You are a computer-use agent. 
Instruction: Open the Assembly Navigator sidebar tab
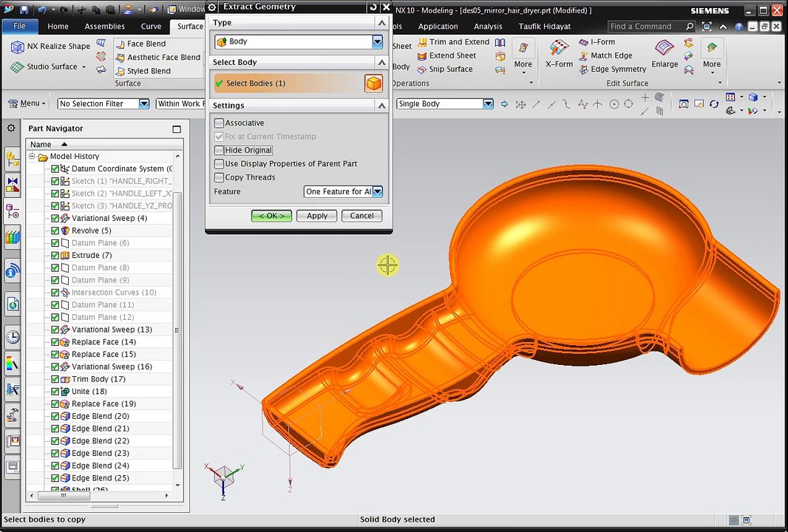click(x=13, y=160)
